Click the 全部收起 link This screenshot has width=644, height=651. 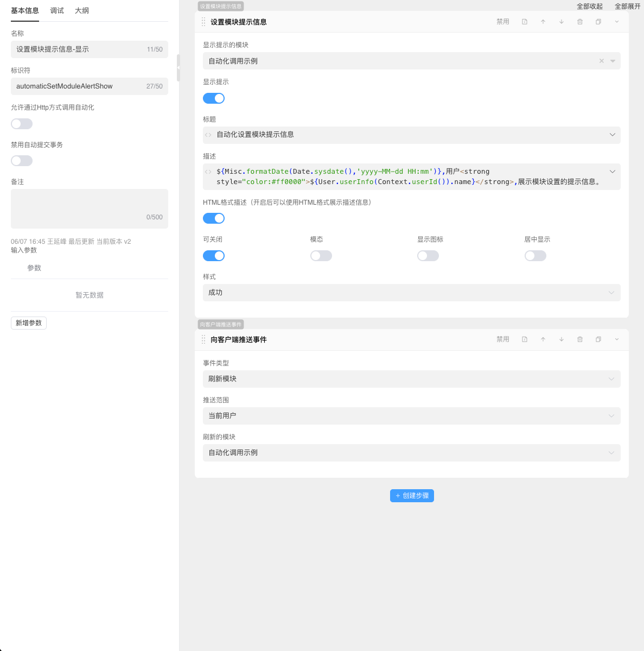589,7
